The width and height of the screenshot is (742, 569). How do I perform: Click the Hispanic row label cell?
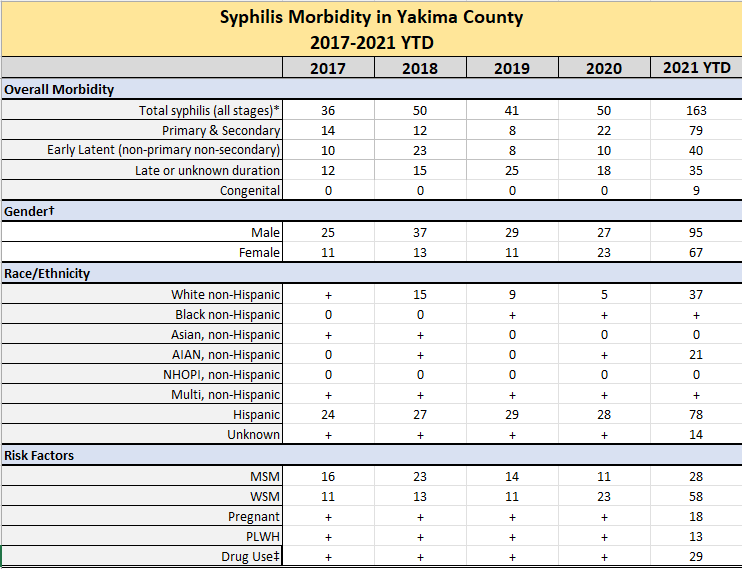255,415
